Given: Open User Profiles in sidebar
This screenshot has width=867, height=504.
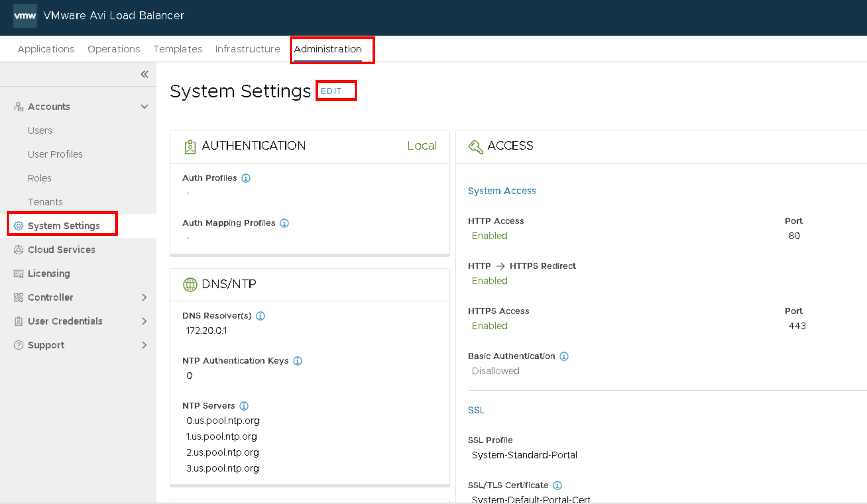Looking at the screenshot, I should [55, 154].
